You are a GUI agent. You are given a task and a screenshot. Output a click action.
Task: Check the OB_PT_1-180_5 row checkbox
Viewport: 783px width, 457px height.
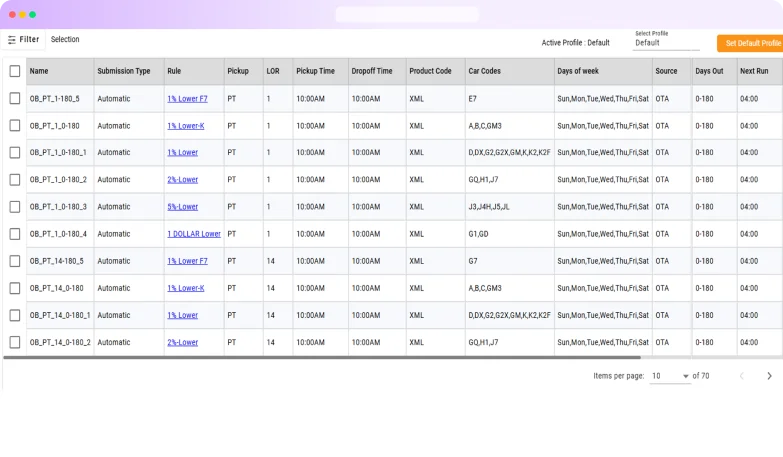coord(15,99)
